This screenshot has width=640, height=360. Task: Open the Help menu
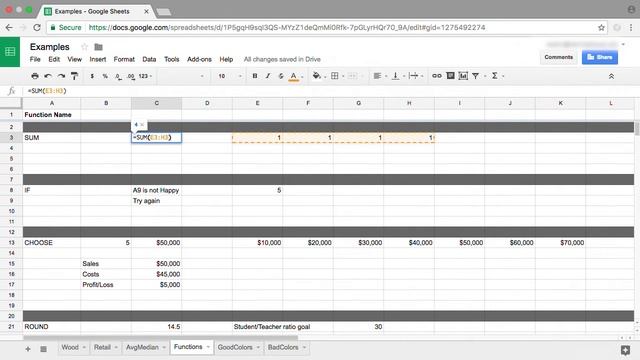226,59
